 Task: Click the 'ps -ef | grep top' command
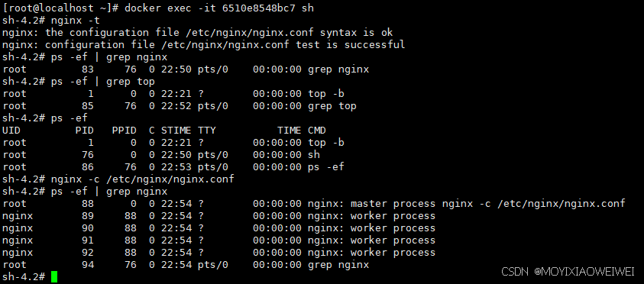click(102, 81)
